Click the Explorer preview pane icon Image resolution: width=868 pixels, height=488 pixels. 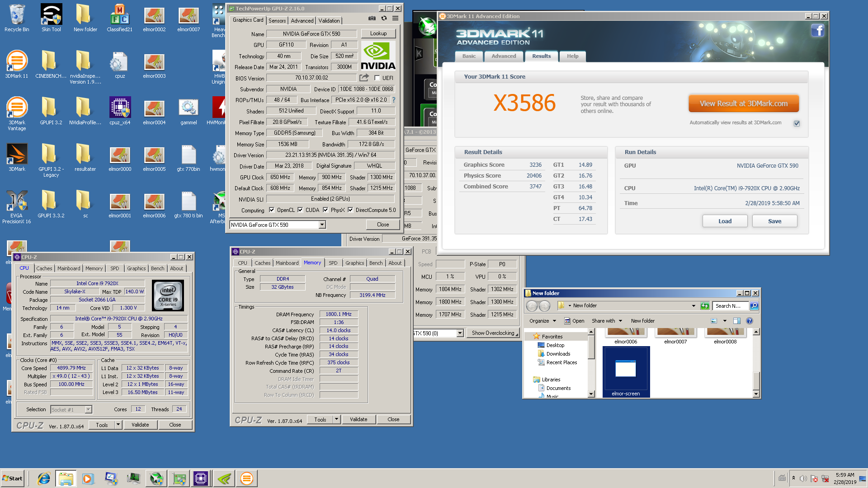point(736,321)
